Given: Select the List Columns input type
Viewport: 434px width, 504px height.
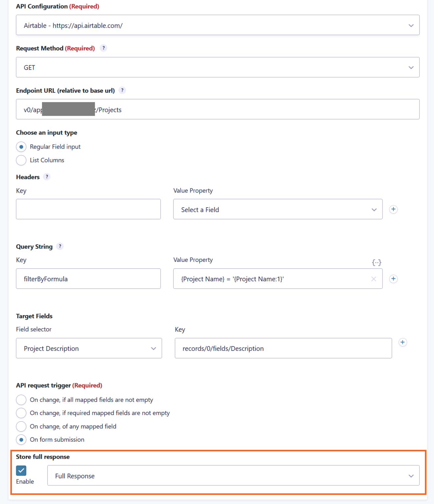Looking at the screenshot, I should tap(21, 160).
